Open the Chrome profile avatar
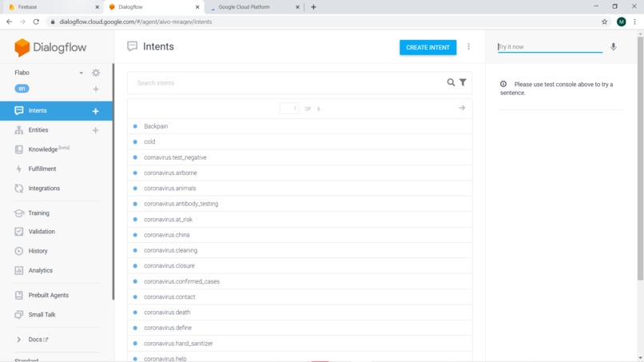Viewport: 644px width, 362px height. [621, 22]
